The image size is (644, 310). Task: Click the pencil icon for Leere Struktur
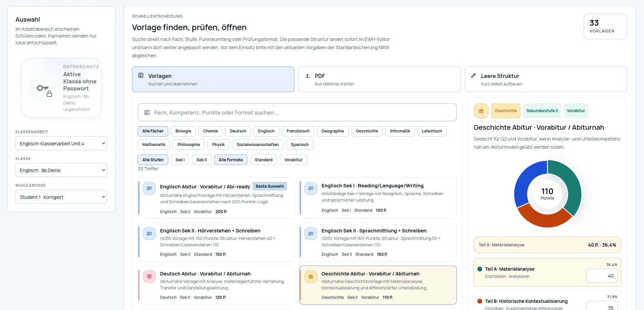(x=474, y=76)
